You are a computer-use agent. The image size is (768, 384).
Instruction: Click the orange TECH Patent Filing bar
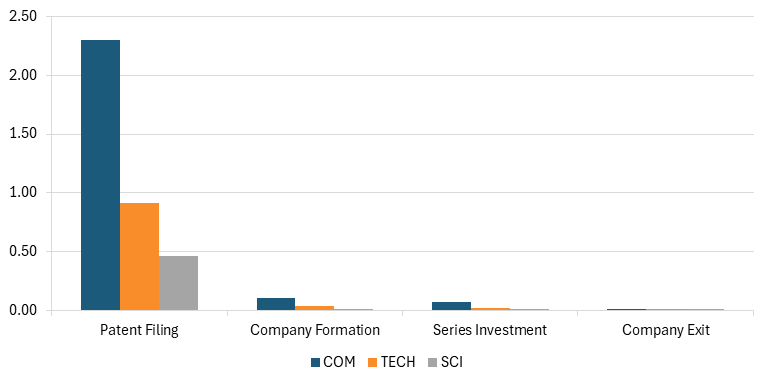(140, 257)
